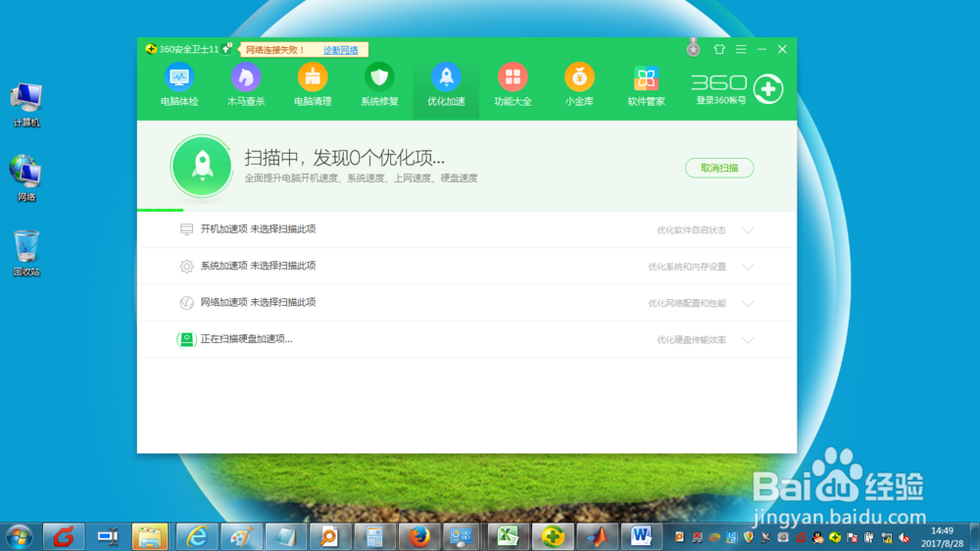Open the 木马查杀 trojan scan tab

click(x=246, y=85)
